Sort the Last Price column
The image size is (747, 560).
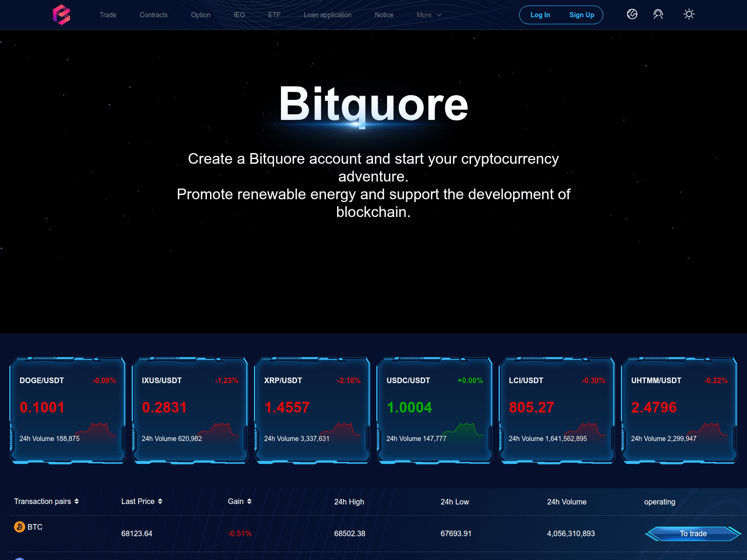coord(160,501)
